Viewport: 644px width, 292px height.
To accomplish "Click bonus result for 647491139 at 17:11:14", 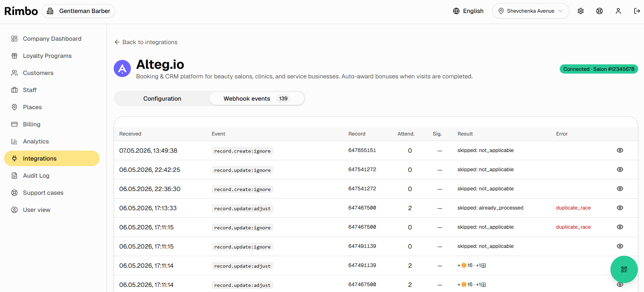I will click(x=472, y=265).
